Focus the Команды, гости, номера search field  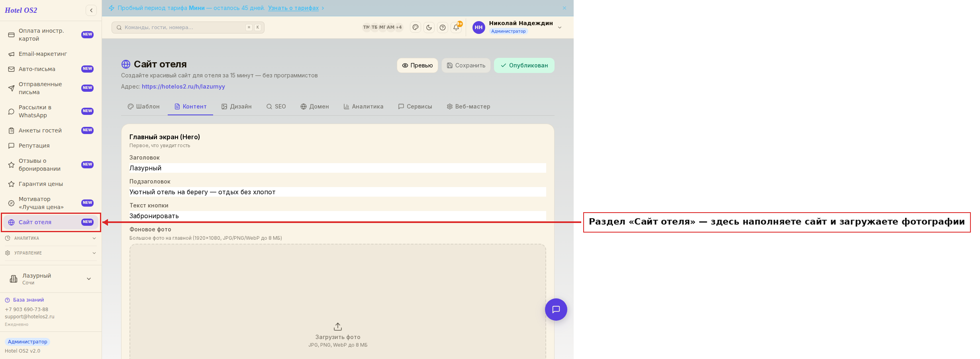(x=188, y=28)
